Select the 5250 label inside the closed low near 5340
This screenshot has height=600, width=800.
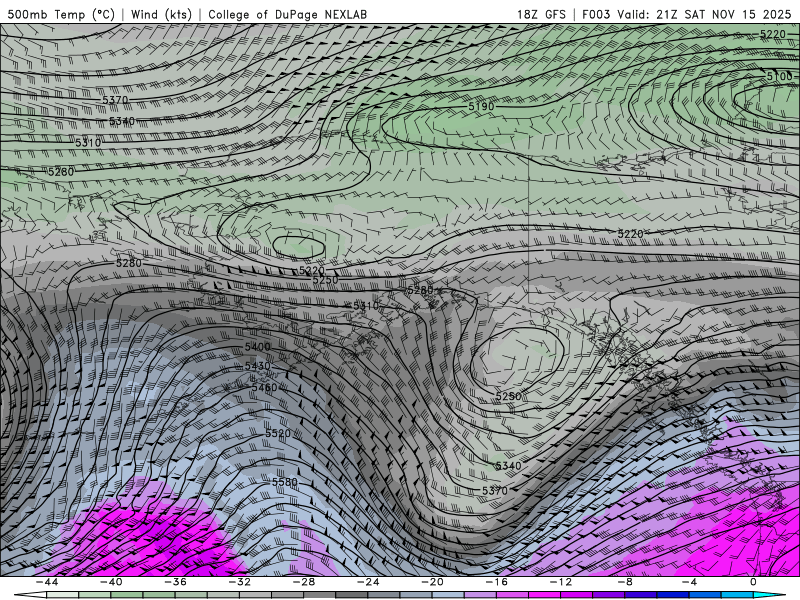click(508, 396)
